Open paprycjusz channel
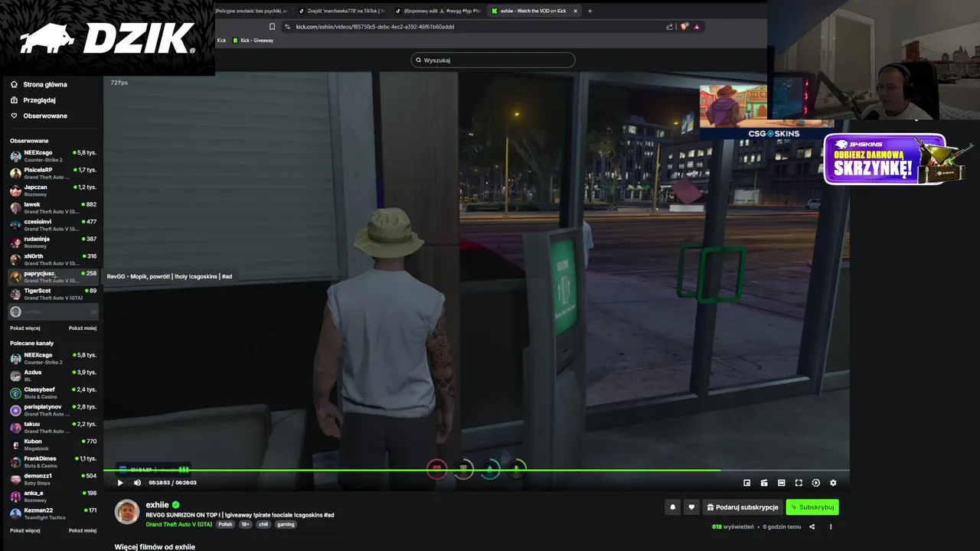Screen dimensions: 980x551 (53, 276)
